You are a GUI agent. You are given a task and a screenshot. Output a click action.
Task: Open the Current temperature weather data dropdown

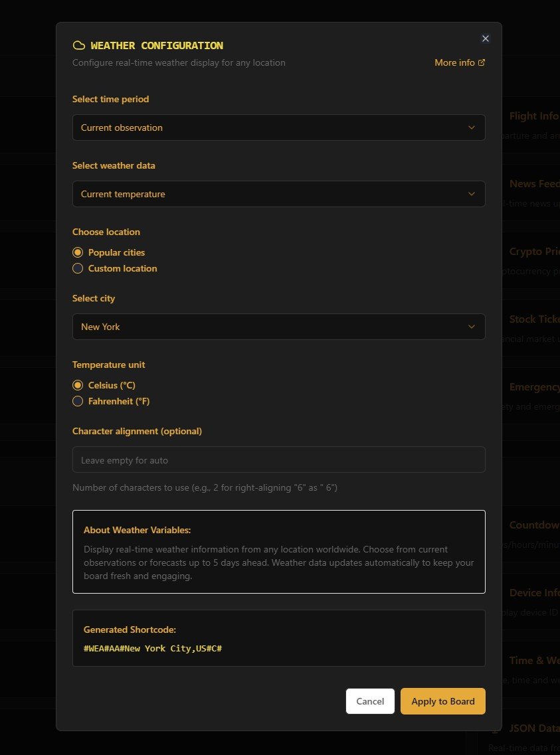pyautogui.click(x=278, y=194)
